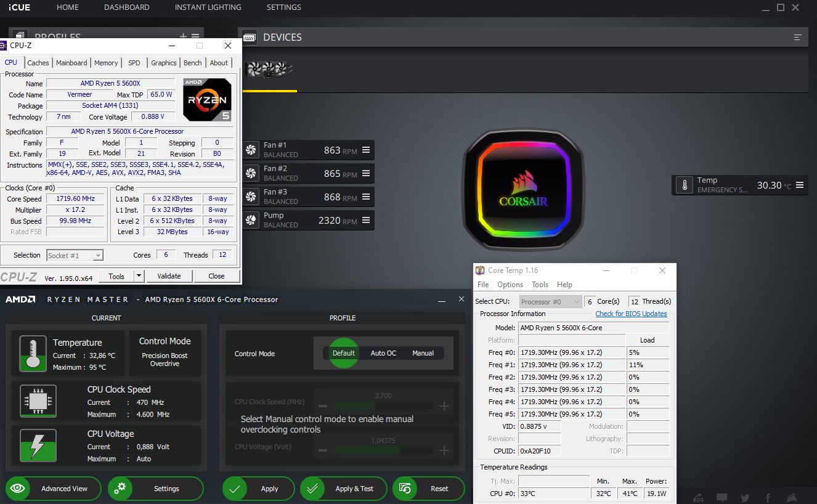Click the Corsair pump head RGB image
The image size is (817, 504).
pyautogui.click(x=523, y=190)
